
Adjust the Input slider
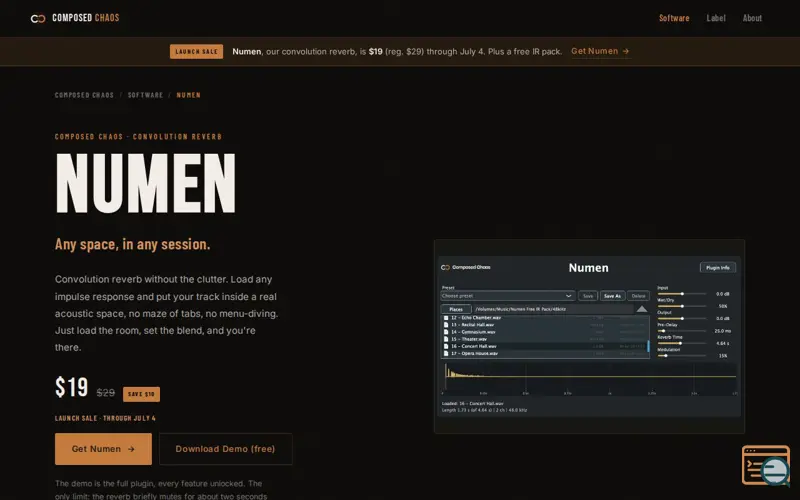point(682,294)
